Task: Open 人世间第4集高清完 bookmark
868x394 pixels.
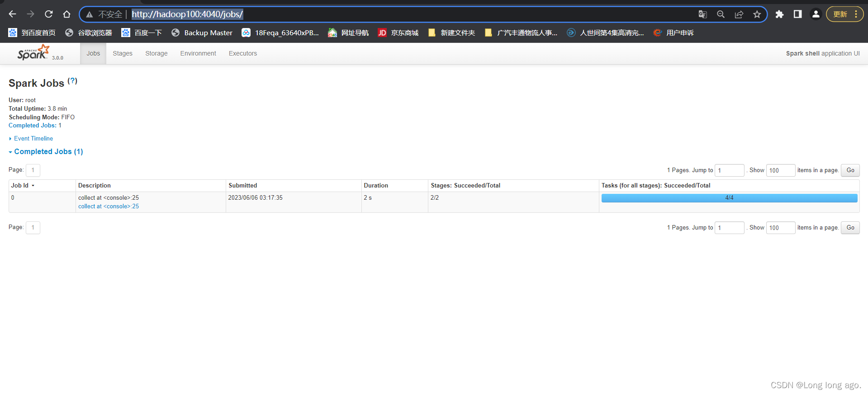Action: point(605,33)
